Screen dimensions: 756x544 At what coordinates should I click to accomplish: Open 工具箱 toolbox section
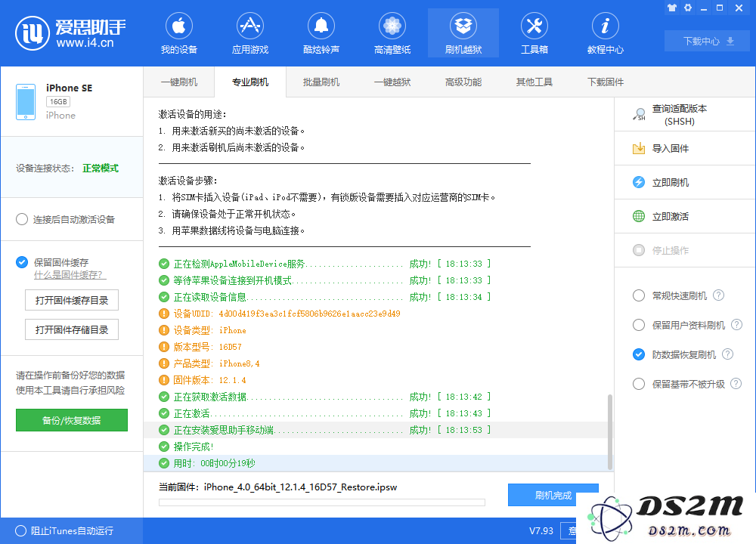pos(534,32)
